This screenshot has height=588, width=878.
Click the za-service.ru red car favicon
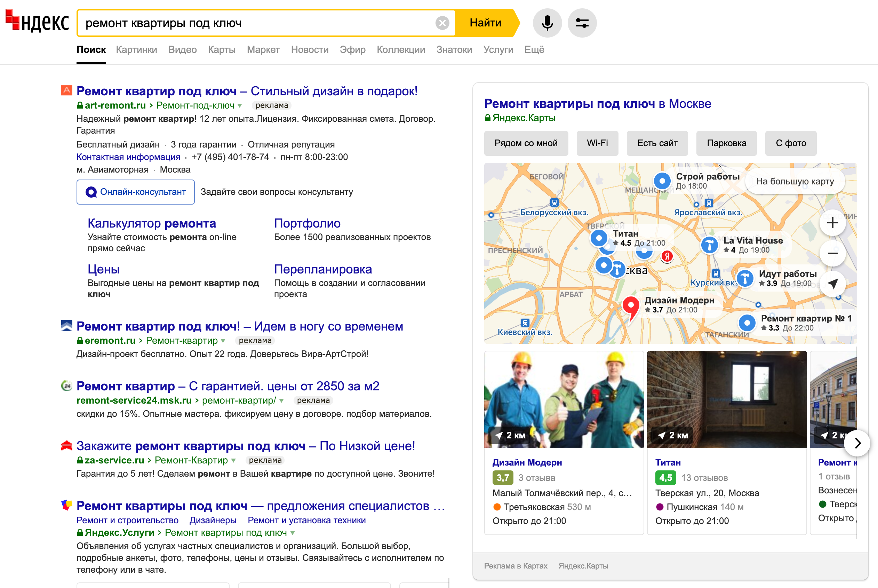coord(67,445)
